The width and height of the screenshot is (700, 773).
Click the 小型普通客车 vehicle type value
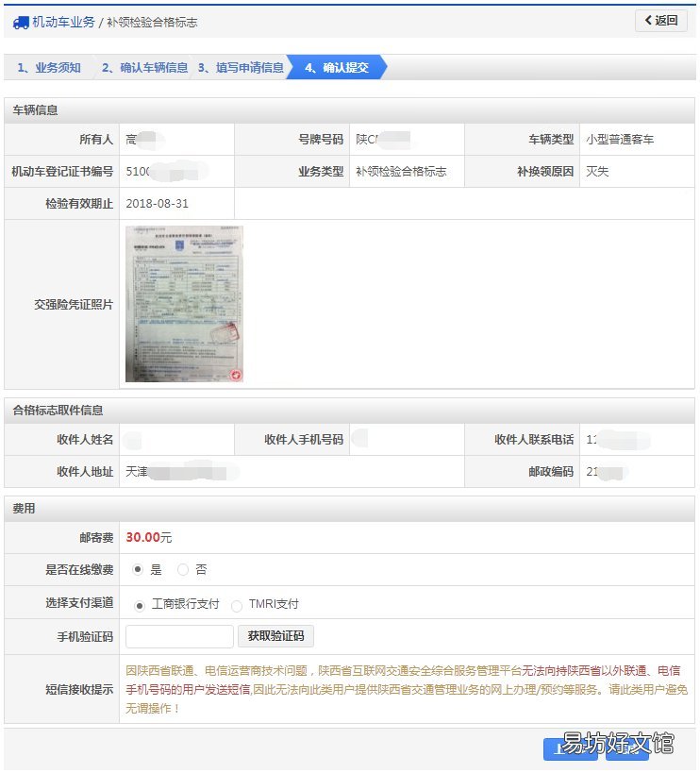tap(620, 140)
